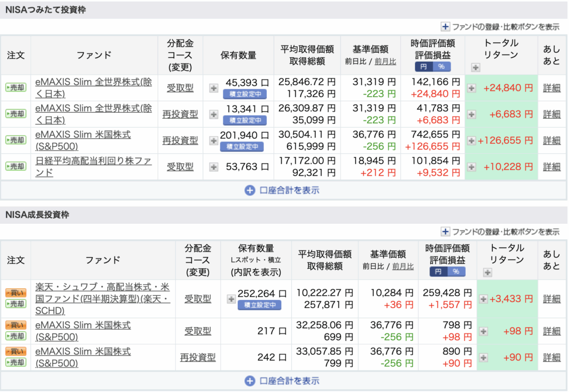
Task: Open the 楽天・シュワブ・高配当株式 fund name link
Action: pos(102,299)
